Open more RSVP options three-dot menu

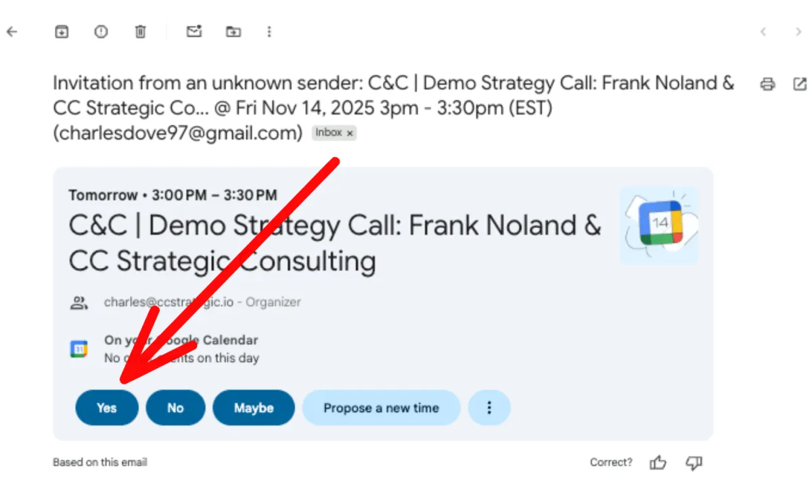pos(489,408)
